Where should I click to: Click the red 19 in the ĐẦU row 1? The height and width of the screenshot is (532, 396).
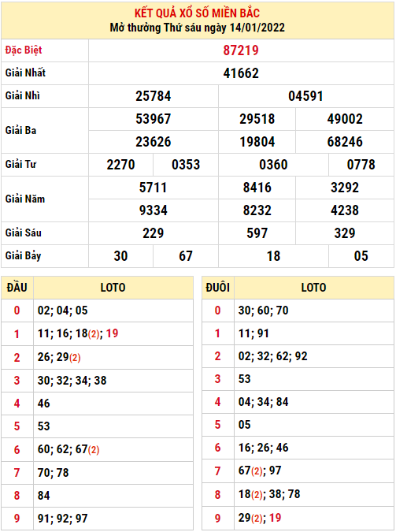pos(113,333)
